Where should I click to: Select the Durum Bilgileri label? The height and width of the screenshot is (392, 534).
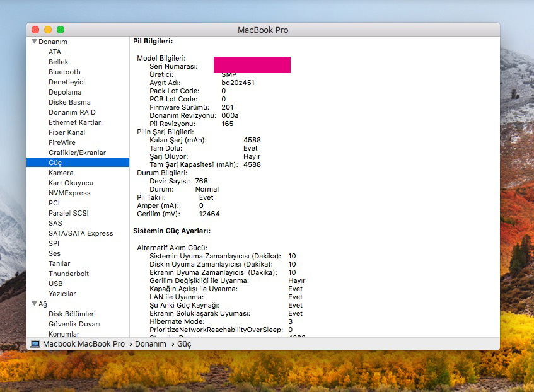coord(162,173)
